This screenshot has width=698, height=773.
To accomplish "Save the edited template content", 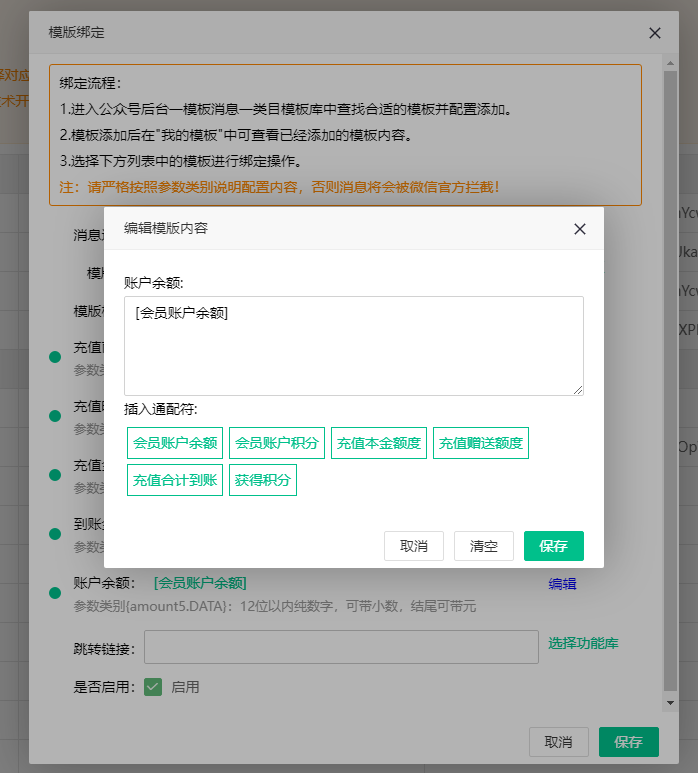I will [554, 546].
